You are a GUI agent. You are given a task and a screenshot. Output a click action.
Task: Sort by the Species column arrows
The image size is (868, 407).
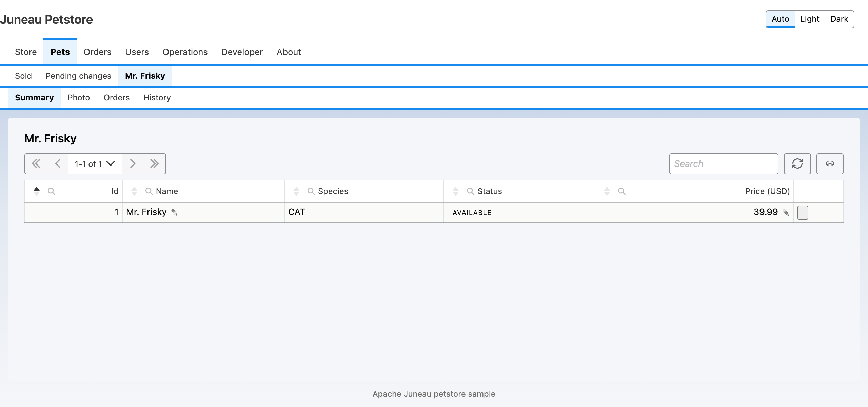pos(296,191)
